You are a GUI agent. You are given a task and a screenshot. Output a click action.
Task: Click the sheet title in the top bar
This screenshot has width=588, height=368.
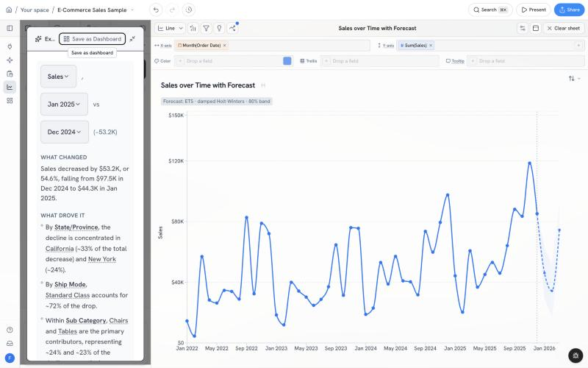[377, 28]
